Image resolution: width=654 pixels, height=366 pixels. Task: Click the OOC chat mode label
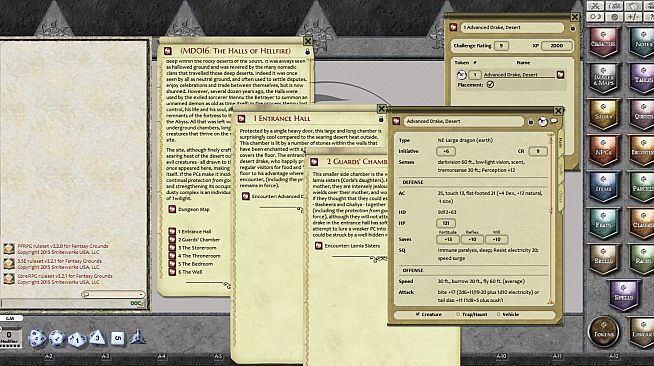coord(136,303)
